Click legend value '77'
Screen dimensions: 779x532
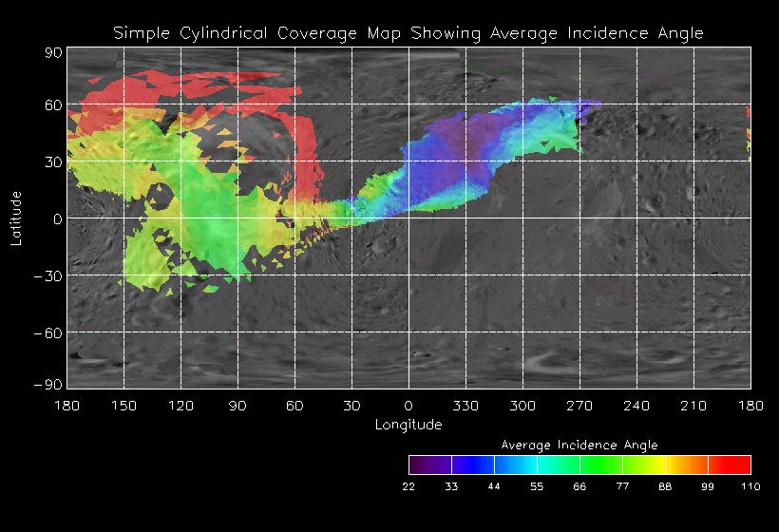[622, 486]
